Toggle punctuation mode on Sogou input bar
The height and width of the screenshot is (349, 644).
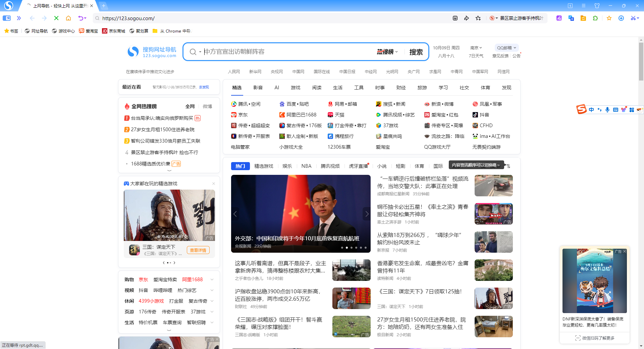(x=600, y=110)
